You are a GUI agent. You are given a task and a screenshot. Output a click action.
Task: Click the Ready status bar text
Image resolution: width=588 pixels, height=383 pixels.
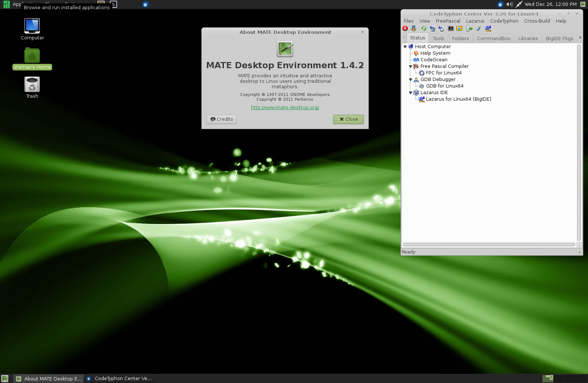pyautogui.click(x=408, y=252)
